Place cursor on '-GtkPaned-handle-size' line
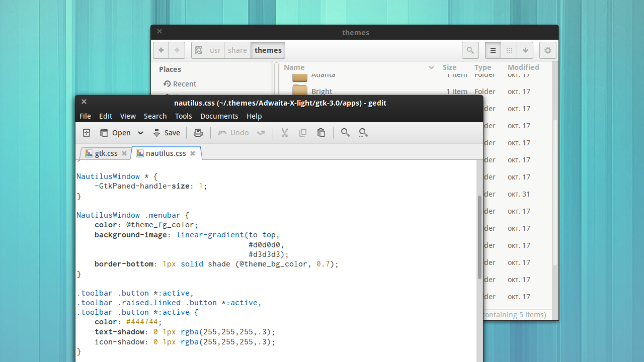The height and width of the screenshot is (362, 644). (x=151, y=186)
